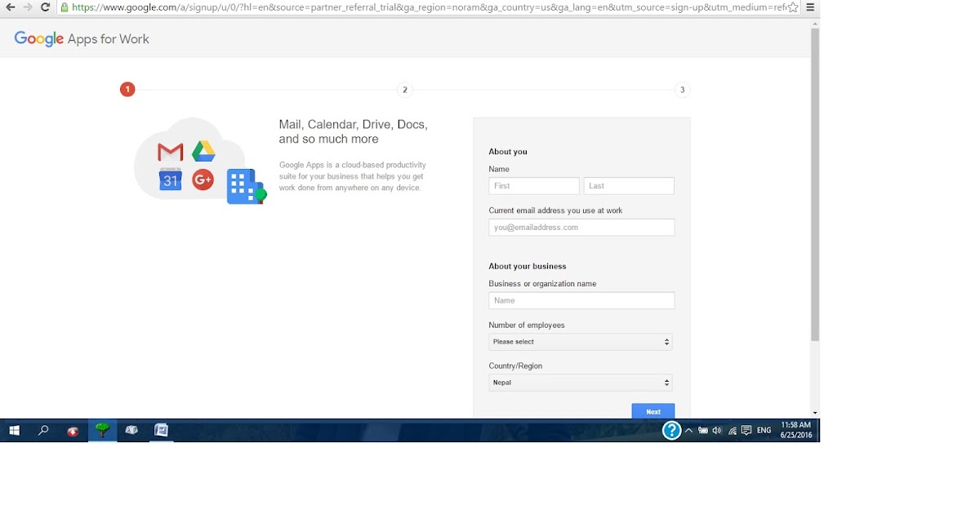Select step 3 in the signup progress bar
980x514 pixels.
click(x=683, y=90)
